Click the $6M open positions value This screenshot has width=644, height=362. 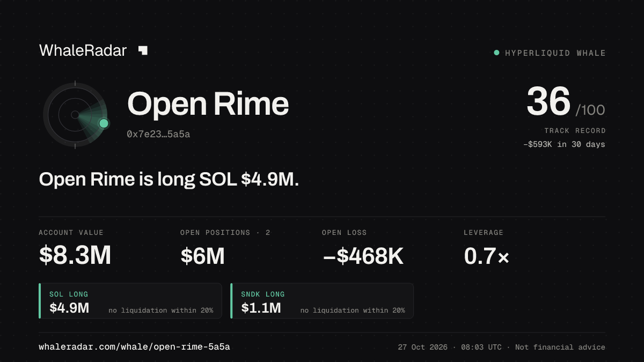202,256
